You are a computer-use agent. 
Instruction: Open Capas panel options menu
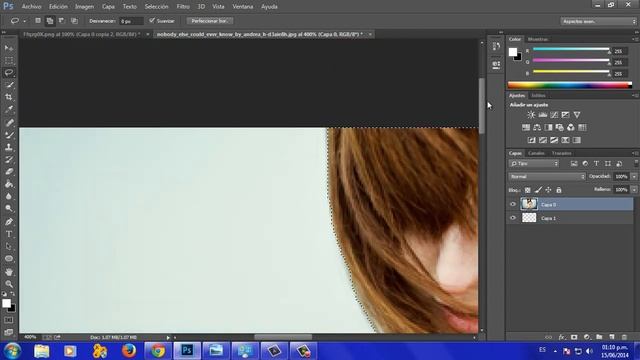tap(635, 153)
